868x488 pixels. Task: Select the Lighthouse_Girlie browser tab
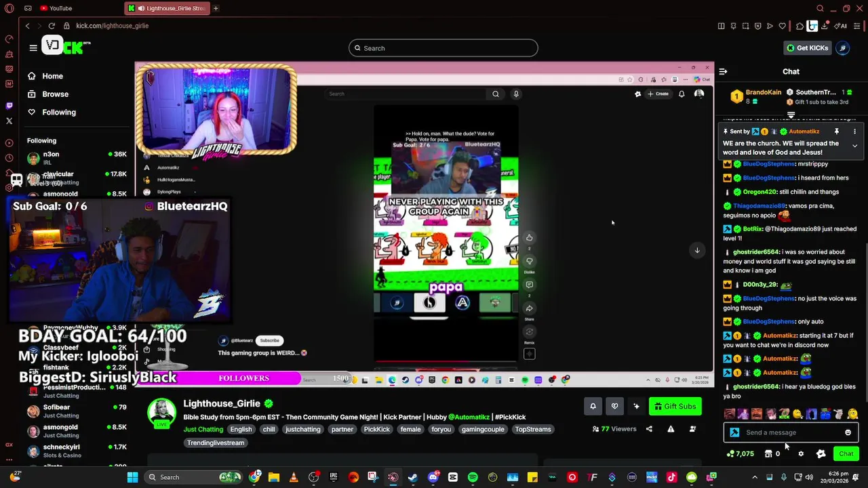167,8
